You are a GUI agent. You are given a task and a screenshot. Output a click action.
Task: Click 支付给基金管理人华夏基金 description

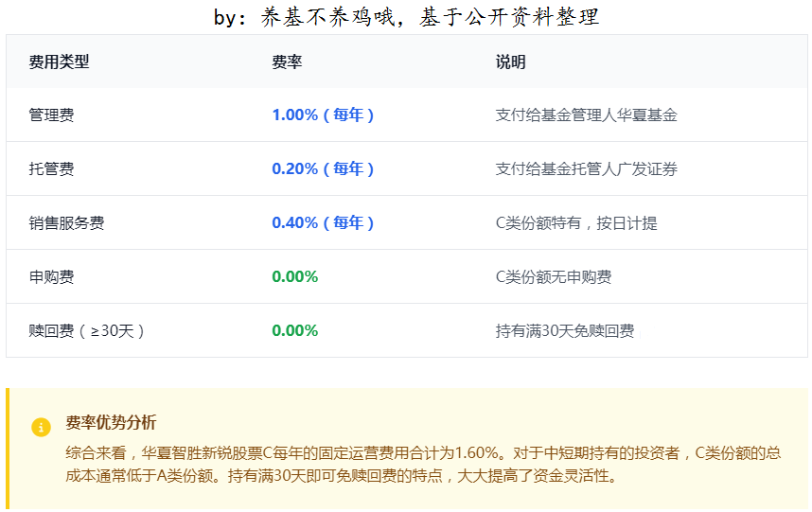coord(586,115)
